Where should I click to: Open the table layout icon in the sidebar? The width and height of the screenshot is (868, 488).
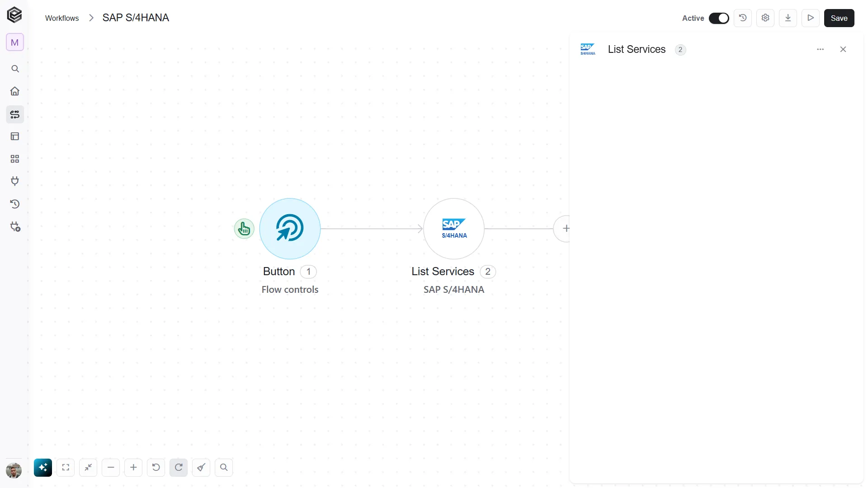pos(15,136)
